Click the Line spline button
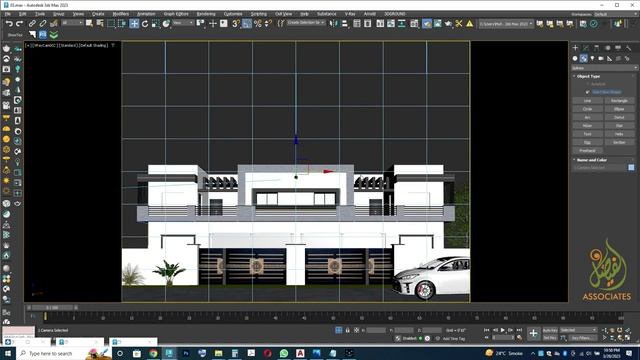 587,100
